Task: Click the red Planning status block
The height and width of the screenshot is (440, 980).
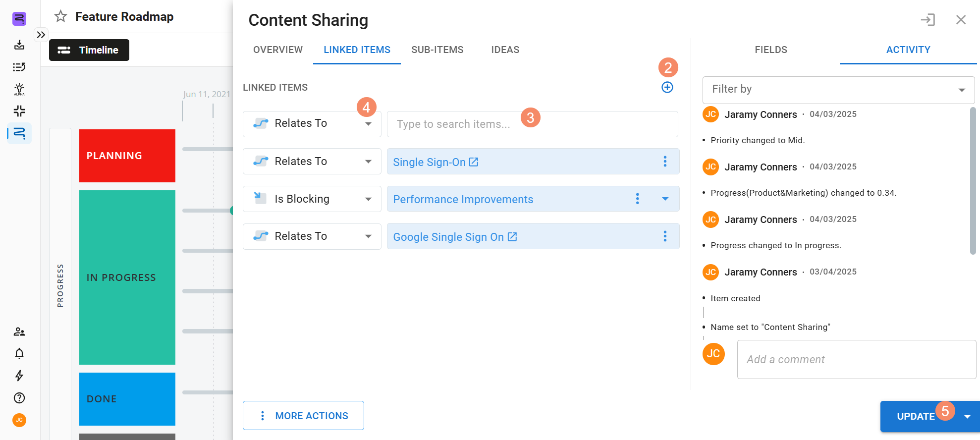Action: click(127, 156)
